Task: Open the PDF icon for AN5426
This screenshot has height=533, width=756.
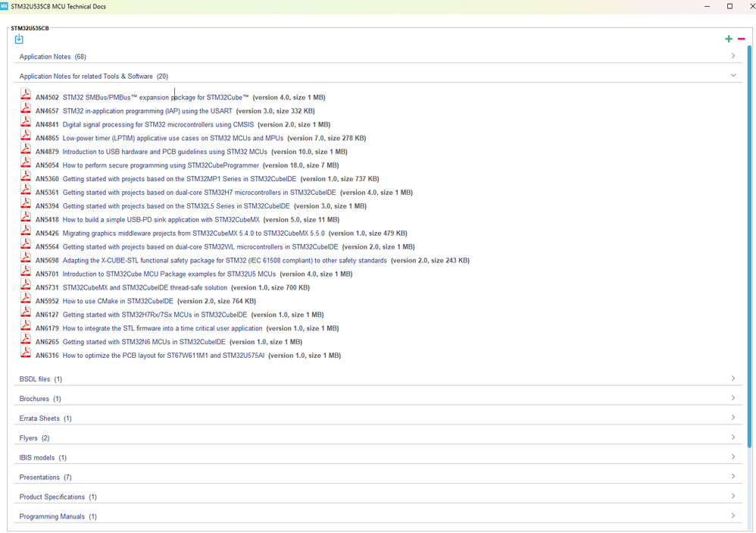Action: pos(26,229)
